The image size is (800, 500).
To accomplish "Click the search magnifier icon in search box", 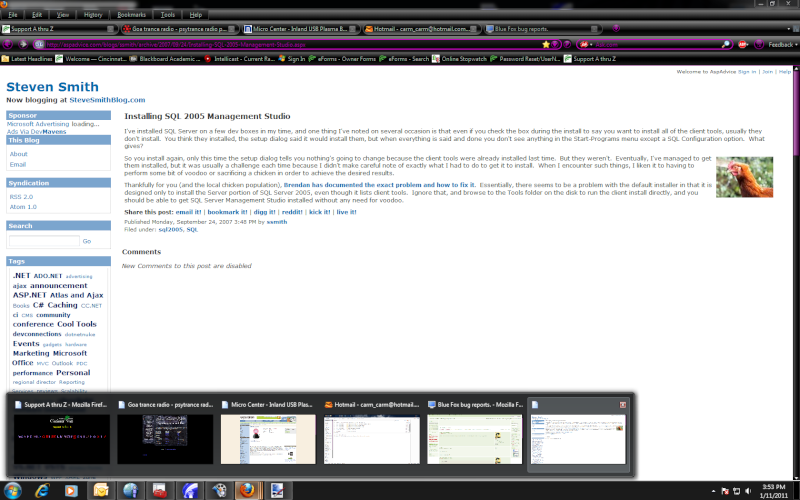I will pos(726,44).
